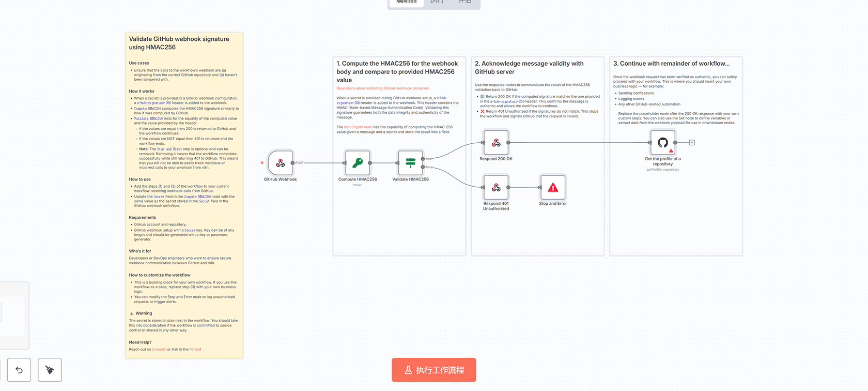Open 'Read more about validating GitHub webhook deliveries'
868x391 pixels.
coord(382,88)
